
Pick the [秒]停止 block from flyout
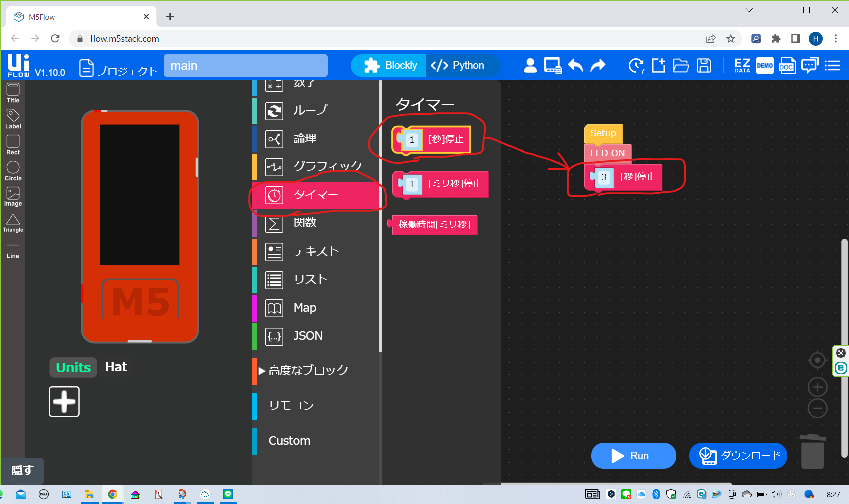(x=445, y=139)
